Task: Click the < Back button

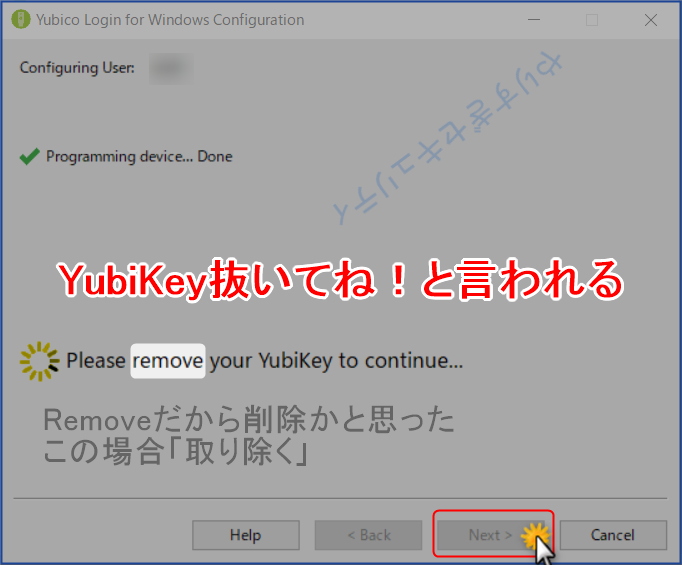Action: coord(368,535)
